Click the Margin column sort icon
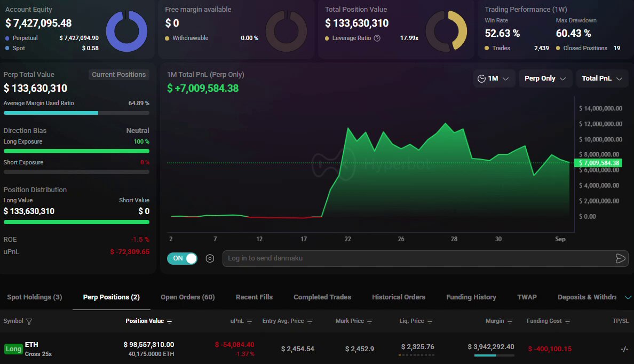 point(510,321)
